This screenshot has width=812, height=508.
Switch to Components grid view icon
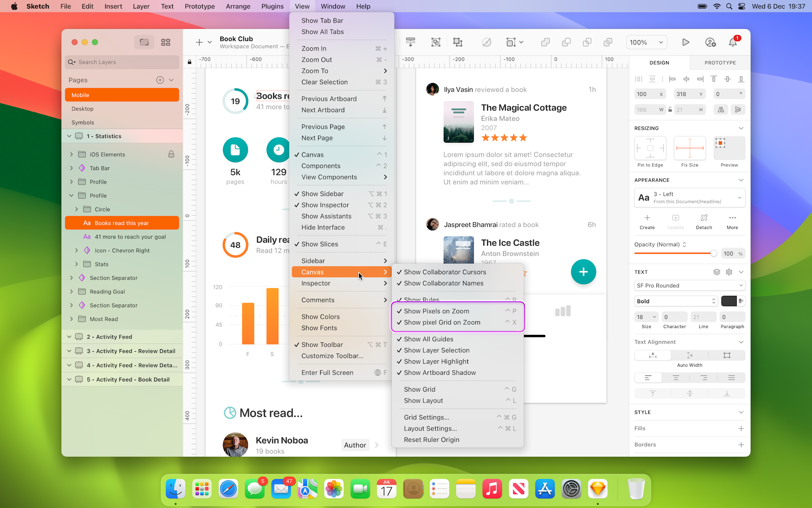coord(166,42)
